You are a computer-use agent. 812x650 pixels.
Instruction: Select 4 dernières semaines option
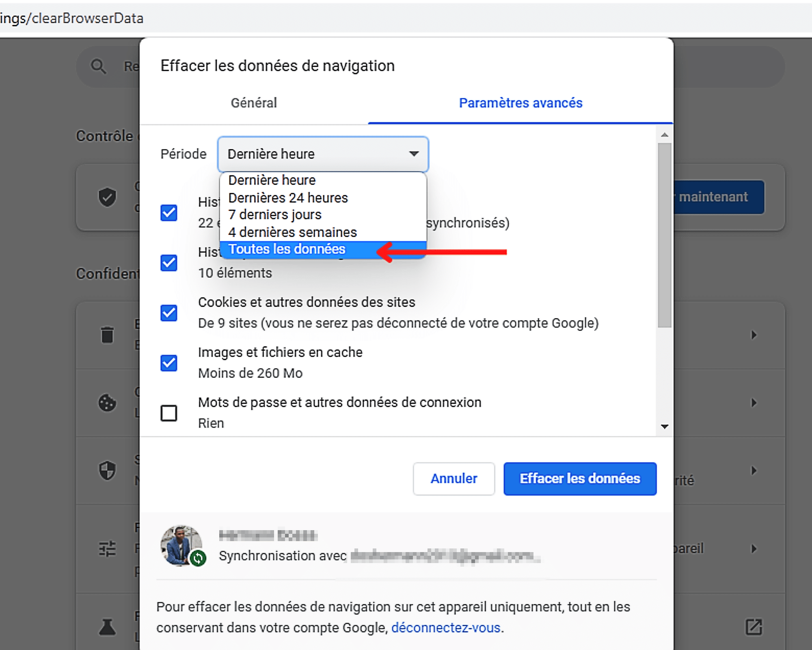click(323, 232)
